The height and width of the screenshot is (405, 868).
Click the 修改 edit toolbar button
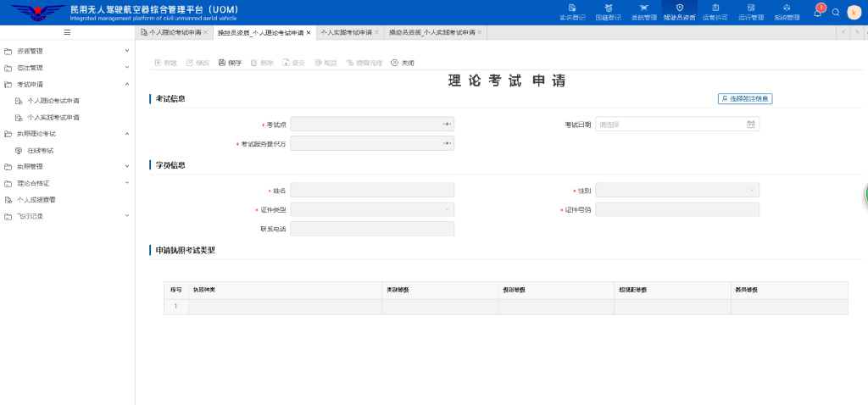click(198, 63)
